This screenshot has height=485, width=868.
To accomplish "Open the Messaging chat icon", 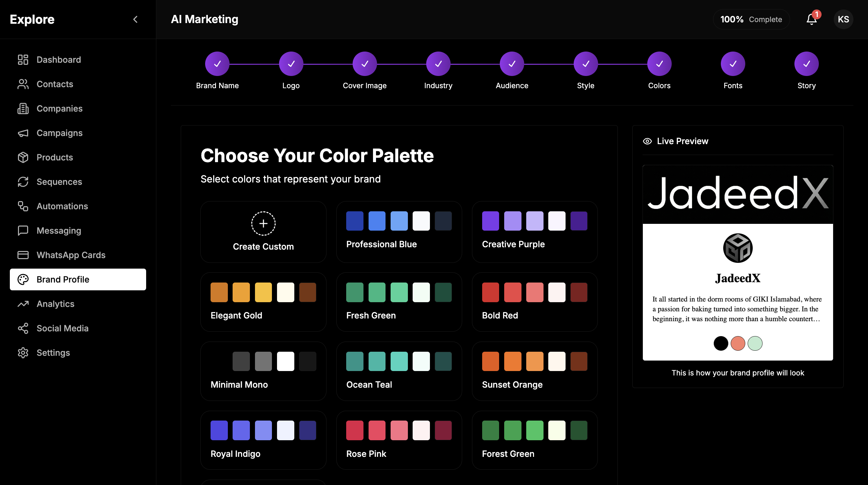I will [23, 231].
